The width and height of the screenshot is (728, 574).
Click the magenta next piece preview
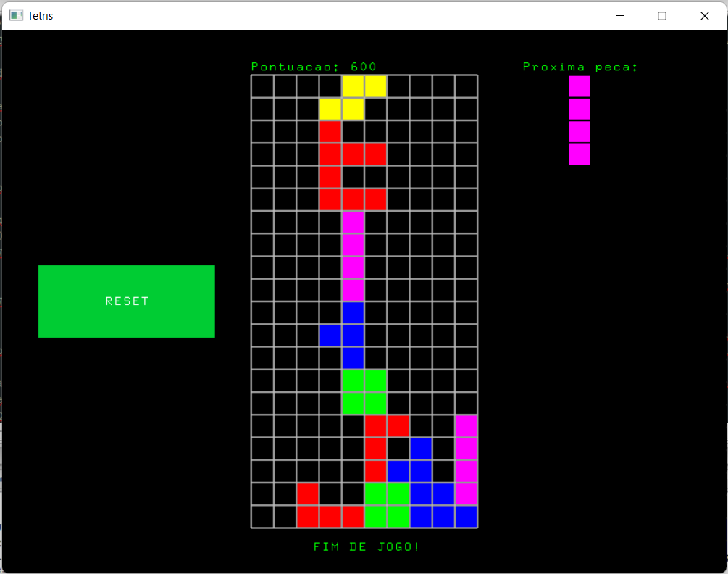[579, 120]
